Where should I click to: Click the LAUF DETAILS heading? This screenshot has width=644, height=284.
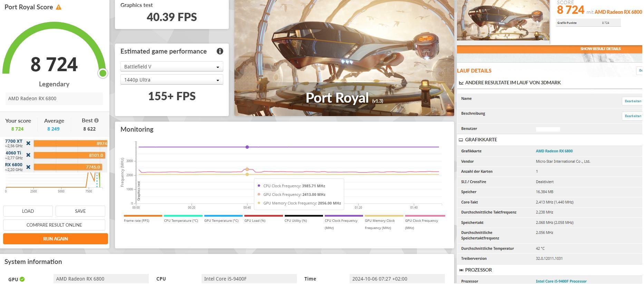point(474,70)
